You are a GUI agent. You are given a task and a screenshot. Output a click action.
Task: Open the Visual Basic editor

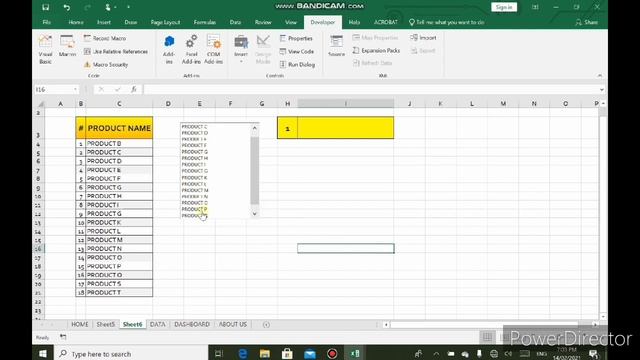coord(45,49)
